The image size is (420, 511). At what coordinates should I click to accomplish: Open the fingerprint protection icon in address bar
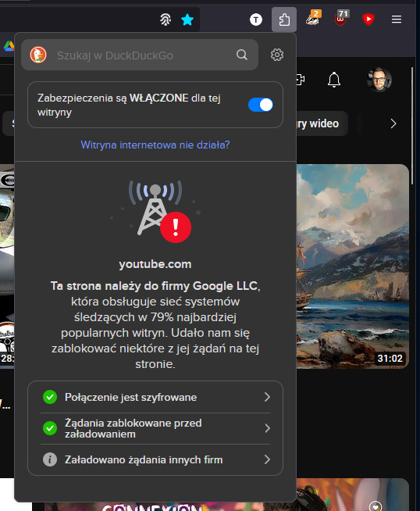point(166,20)
